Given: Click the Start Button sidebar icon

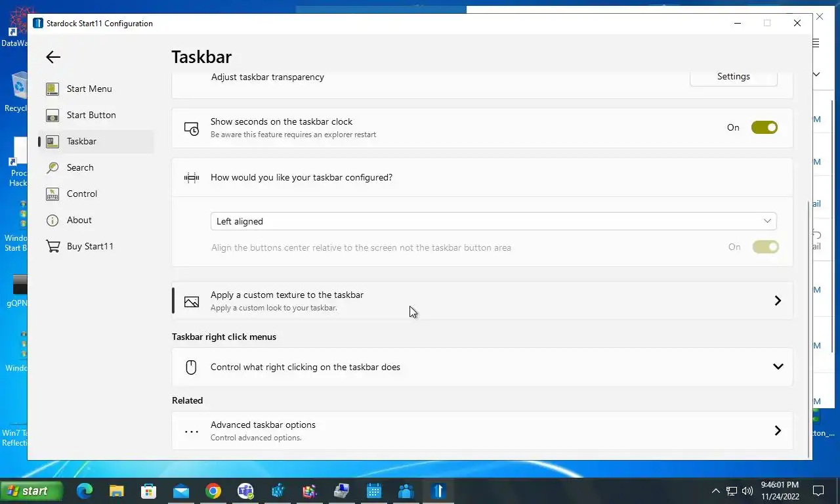Looking at the screenshot, I should click(52, 115).
